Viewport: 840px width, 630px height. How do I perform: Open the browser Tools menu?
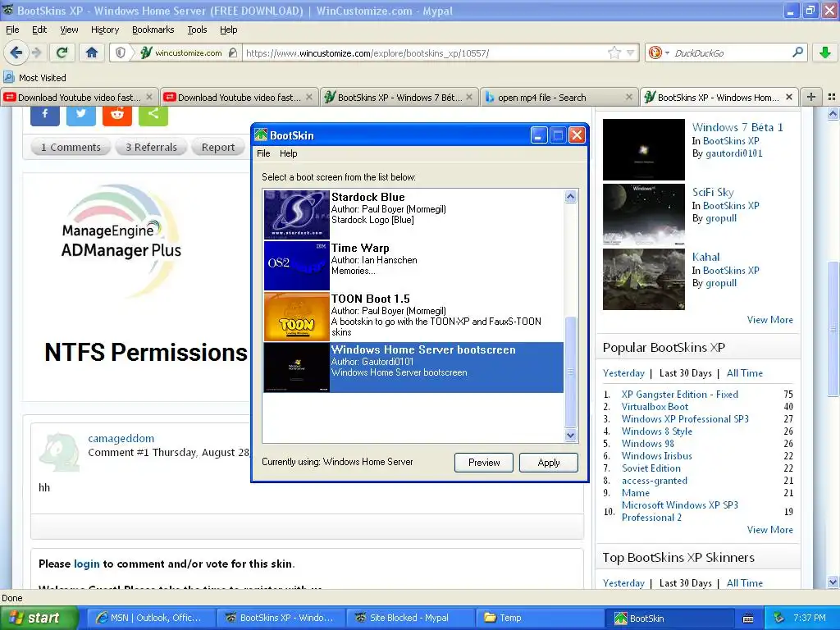[197, 30]
